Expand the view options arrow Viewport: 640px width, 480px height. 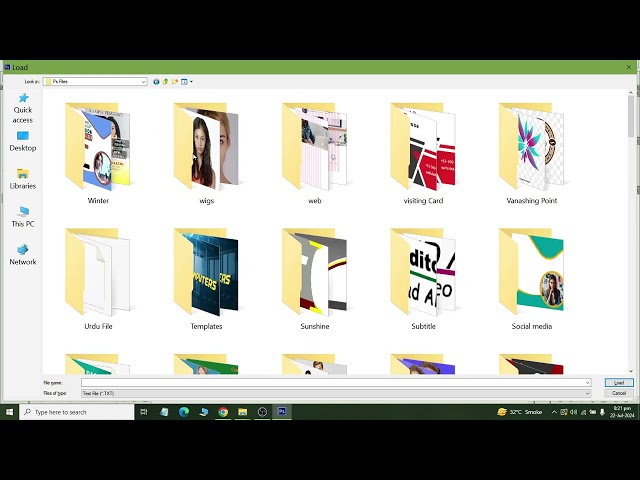pyautogui.click(x=191, y=82)
